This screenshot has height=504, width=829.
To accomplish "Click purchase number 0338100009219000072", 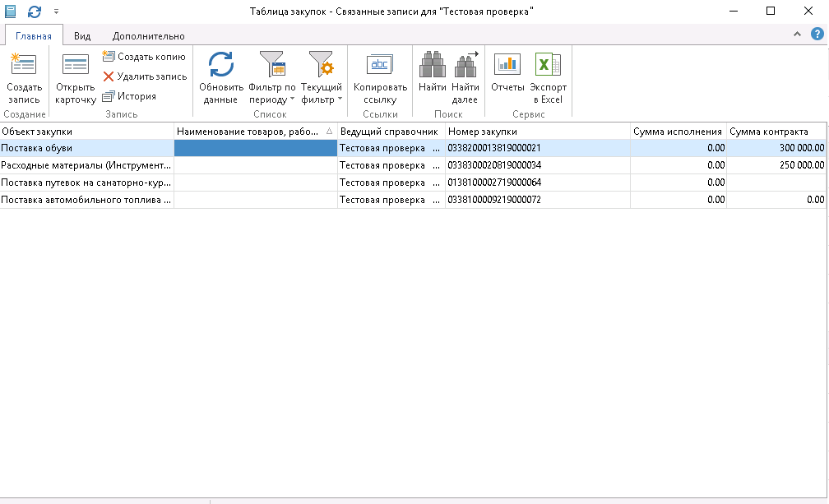I will (x=494, y=201).
